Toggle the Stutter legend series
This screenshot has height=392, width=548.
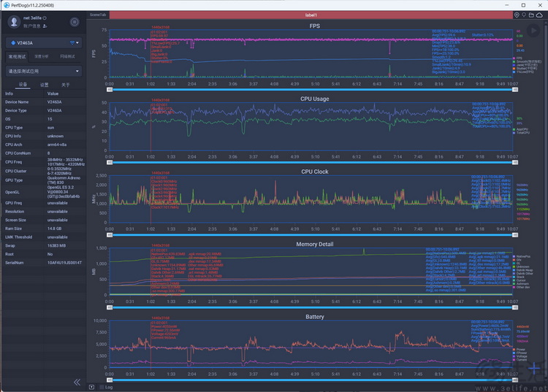[525, 69]
